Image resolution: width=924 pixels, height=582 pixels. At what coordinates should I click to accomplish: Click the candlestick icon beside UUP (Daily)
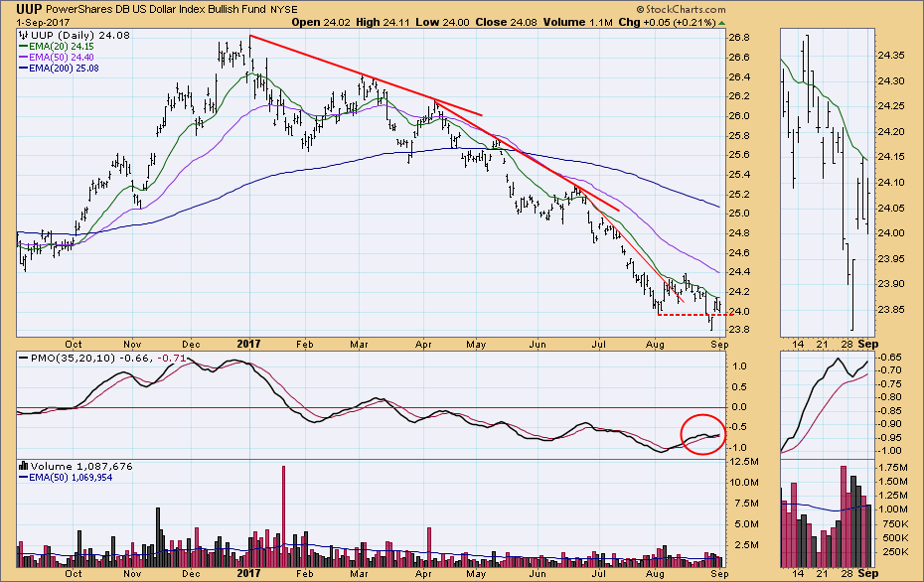[24, 35]
